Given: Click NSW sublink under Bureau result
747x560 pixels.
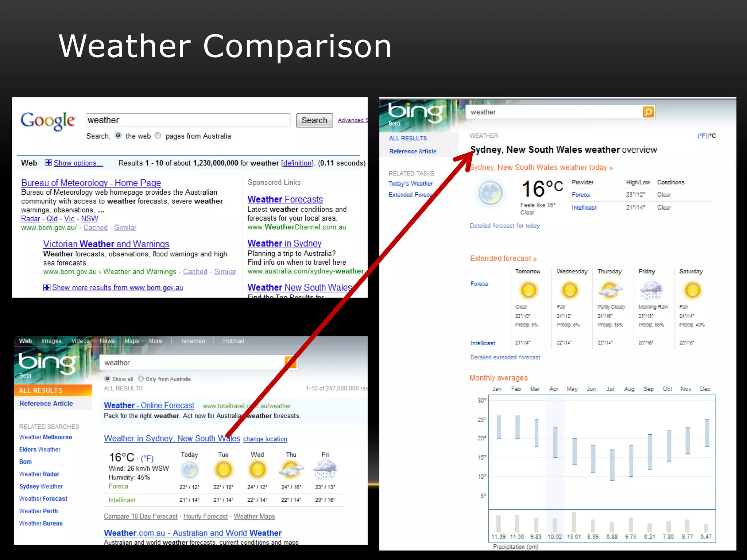Looking at the screenshot, I should coord(90,219).
